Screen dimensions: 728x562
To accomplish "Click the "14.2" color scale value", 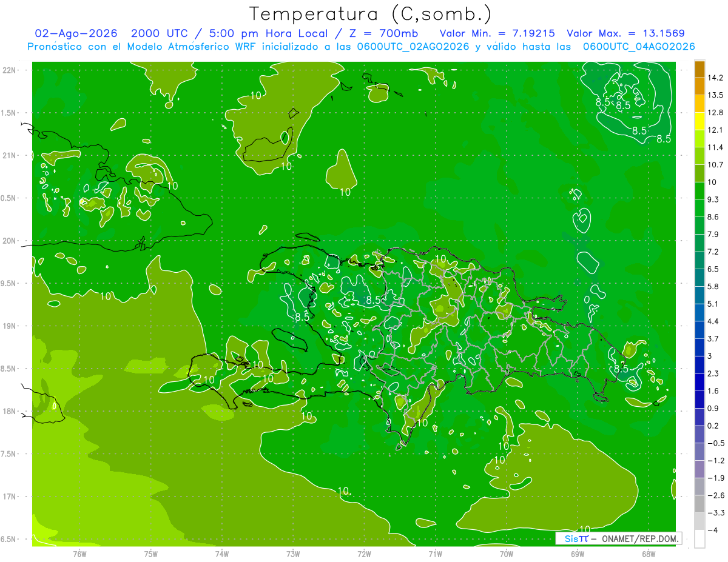I will pyautogui.click(x=716, y=78).
